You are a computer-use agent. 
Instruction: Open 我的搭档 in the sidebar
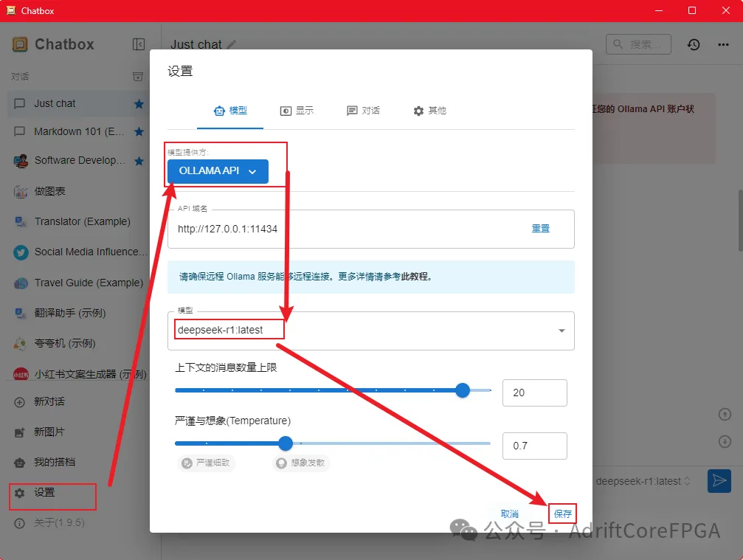(x=78, y=463)
